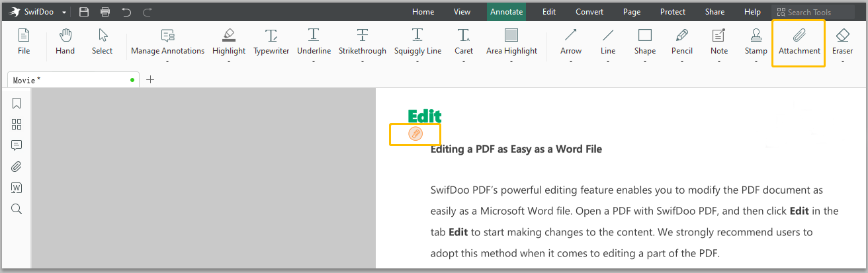Image resolution: width=868 pixels, height=273 pixels.
Task: Select the Annotate tab
Action: (507, 12)
